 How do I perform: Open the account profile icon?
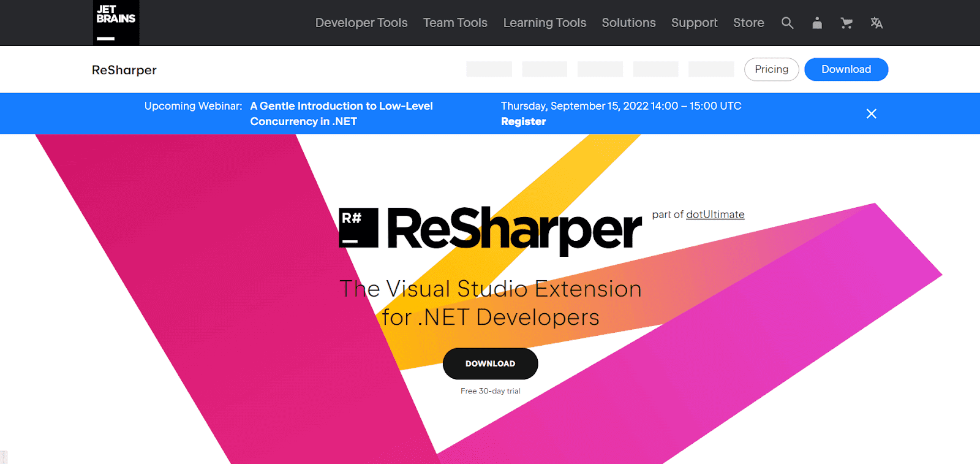coord(816,23)
